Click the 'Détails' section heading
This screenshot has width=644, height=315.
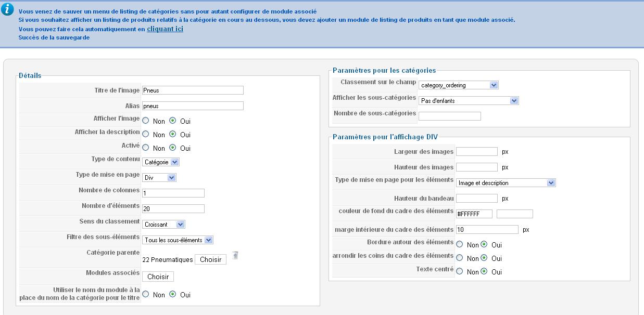[30, 75]
